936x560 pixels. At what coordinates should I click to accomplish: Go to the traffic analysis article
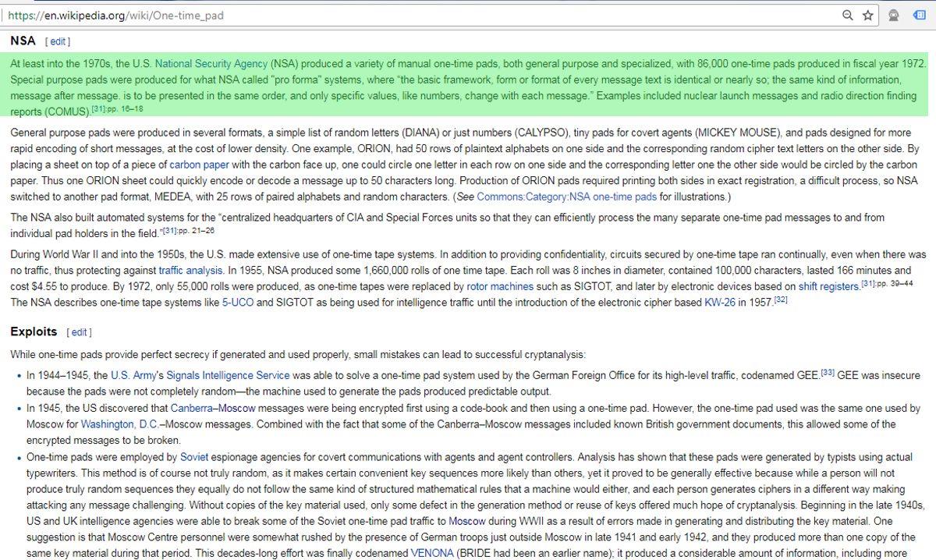[x=192, y=271]
